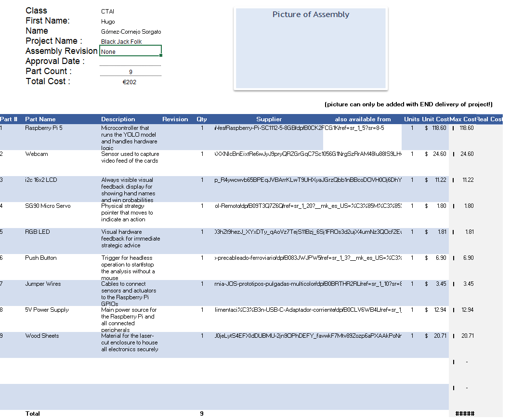Select the Part Count value 9
The width and height of the screenshot is (510, 420).
[x=131, y=72]
